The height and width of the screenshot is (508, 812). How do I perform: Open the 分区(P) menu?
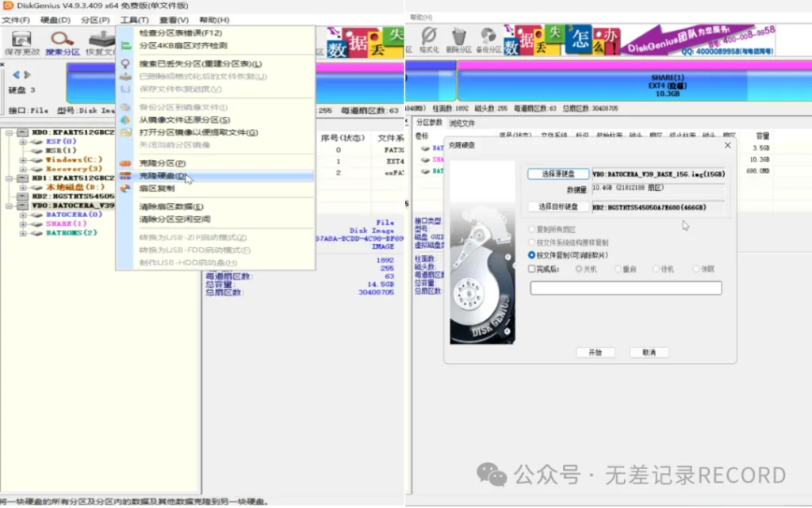95,20
